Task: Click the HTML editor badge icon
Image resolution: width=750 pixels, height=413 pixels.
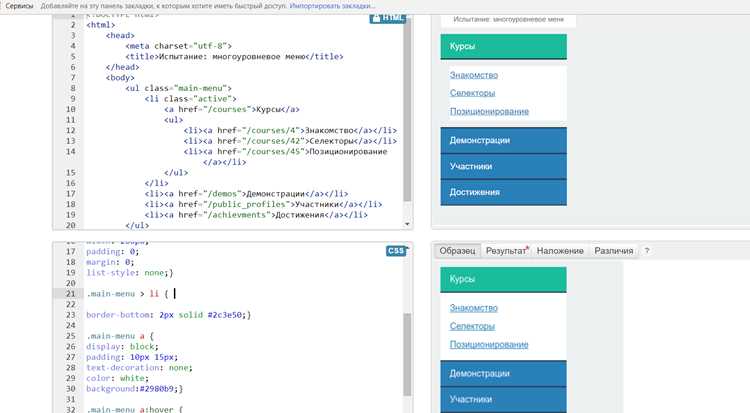Action: pos(387,18)
